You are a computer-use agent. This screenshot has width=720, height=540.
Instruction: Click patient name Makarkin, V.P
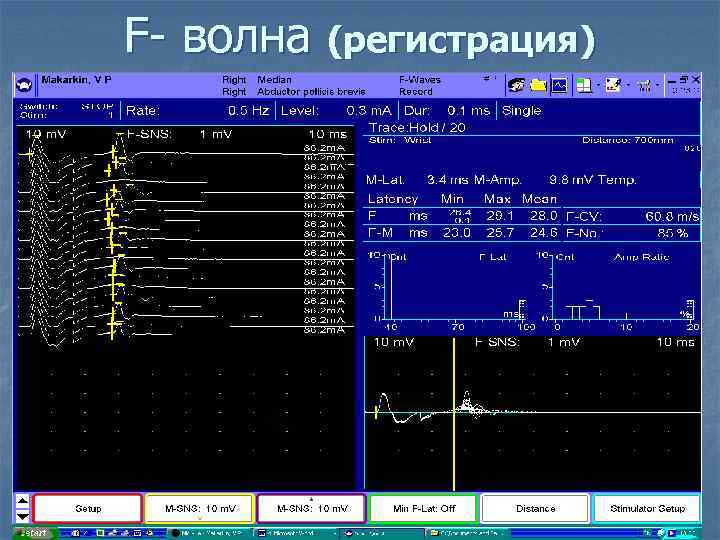pos(76,80)
